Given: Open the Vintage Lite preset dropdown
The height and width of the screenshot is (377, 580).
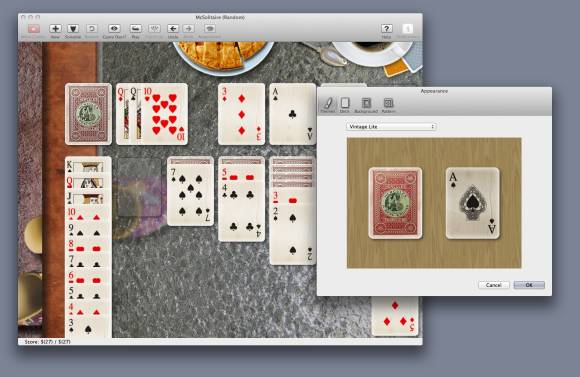Looking at the screenshot, I should [x=391, y=127].
